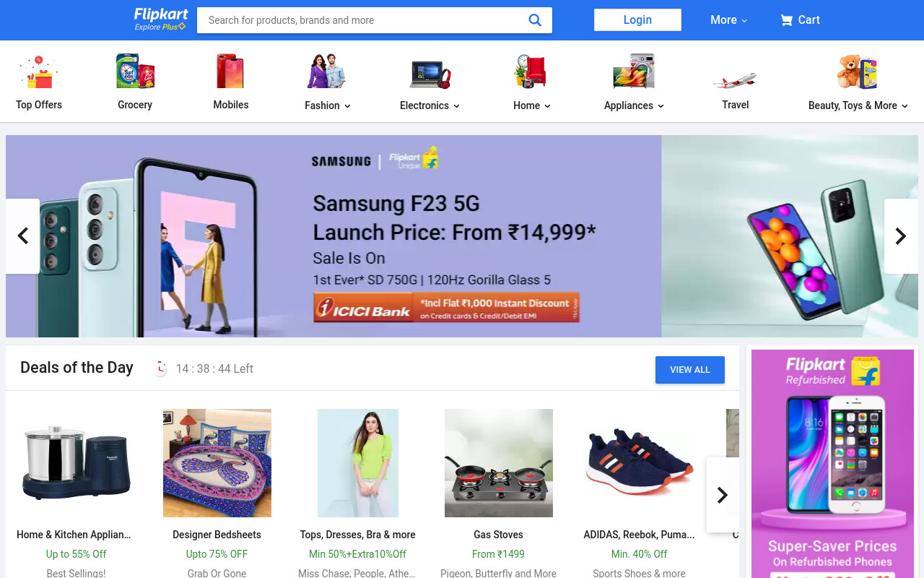Click the Flipkart logo
The width and height of the screenshot is (924, 578).
(x=160, y=20)
